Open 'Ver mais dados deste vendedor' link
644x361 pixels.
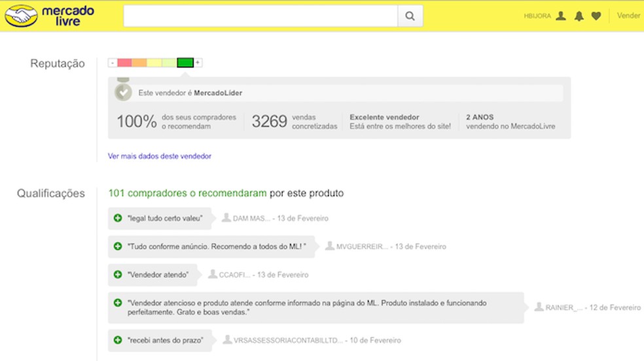click(159, 156)
